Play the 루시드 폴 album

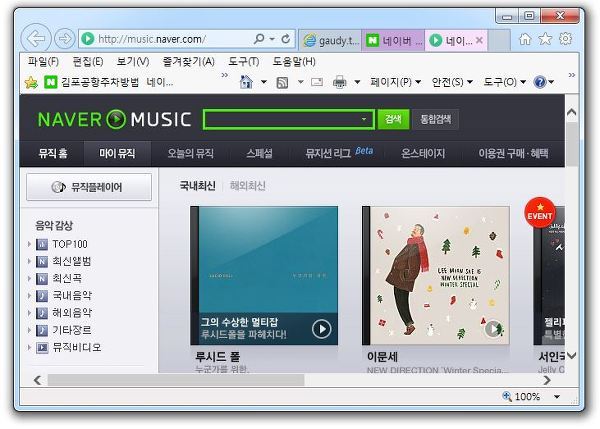point(321,329)
